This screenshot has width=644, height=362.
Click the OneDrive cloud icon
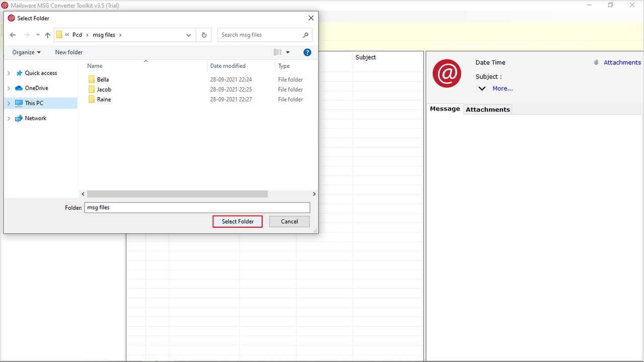(19, 88)
